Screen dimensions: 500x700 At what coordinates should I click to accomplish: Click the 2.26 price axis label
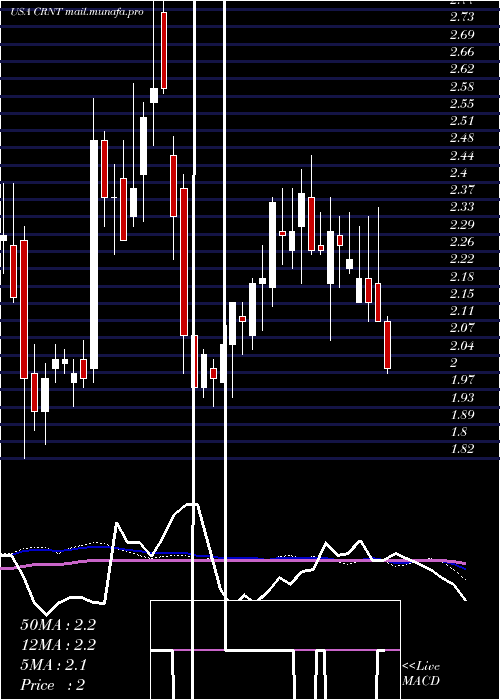pyautogui.click(x=462, y=242)
